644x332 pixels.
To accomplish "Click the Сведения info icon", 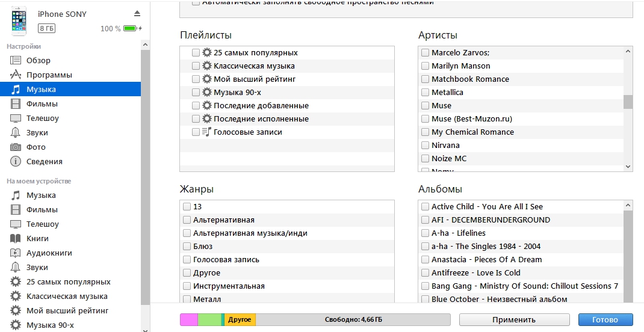I will (x=16, y=161).
